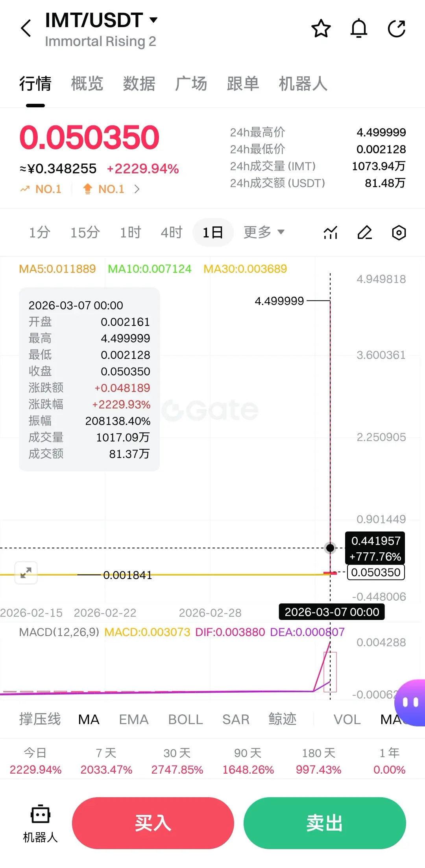425x868 pixels.
Task: Tap the back arrow icon
Action: coord(26,28)
